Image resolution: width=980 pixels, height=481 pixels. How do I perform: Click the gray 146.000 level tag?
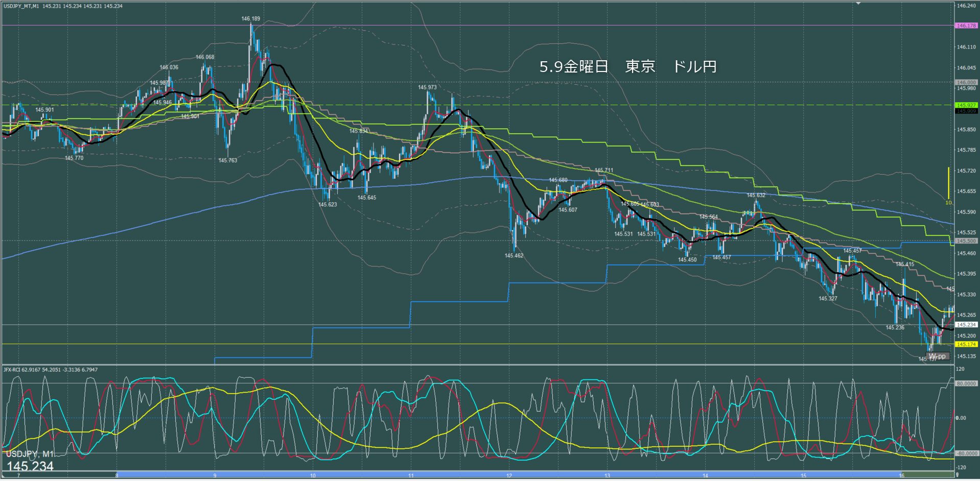[x=966, y=82]
